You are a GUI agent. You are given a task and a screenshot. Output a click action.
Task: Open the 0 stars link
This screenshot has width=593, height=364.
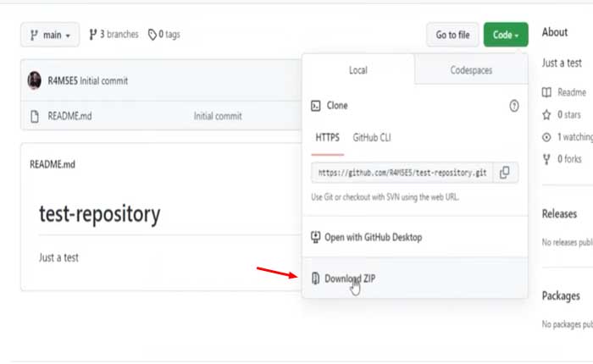click(568, 114)
